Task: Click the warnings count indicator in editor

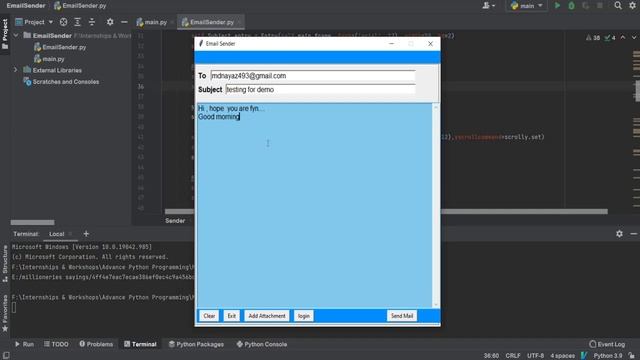Action: pyautogui.click(x=593, y=38)
